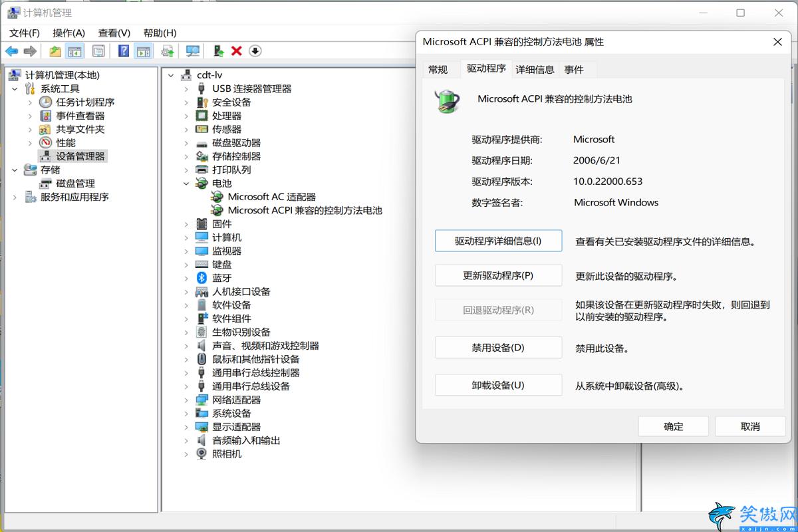Select 软件组件 tree item

tap(231, 319)
